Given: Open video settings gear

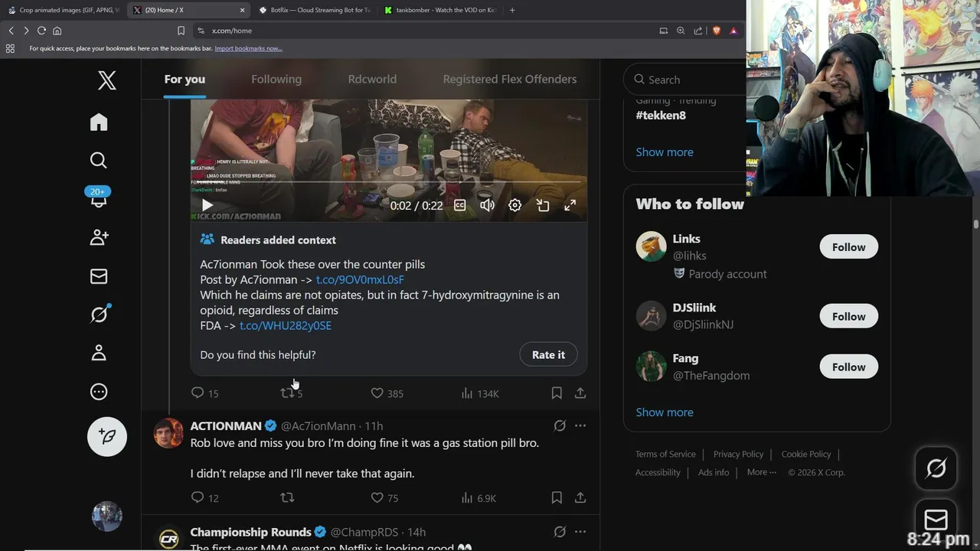Looking at the screenshot, I should pos(515,205).
